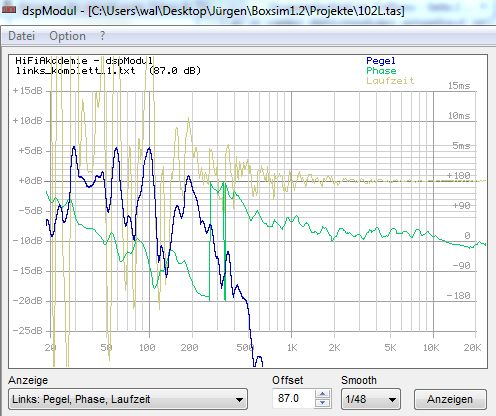Click the Phase legend label
Image resolution: width=496 pixels, height=416 pixels.
tap(381, 71)
